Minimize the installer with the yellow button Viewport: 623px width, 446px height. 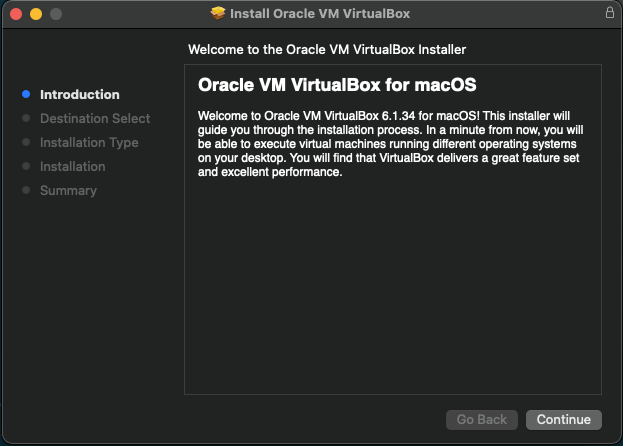pyautogui.click(x=36, y=14)
